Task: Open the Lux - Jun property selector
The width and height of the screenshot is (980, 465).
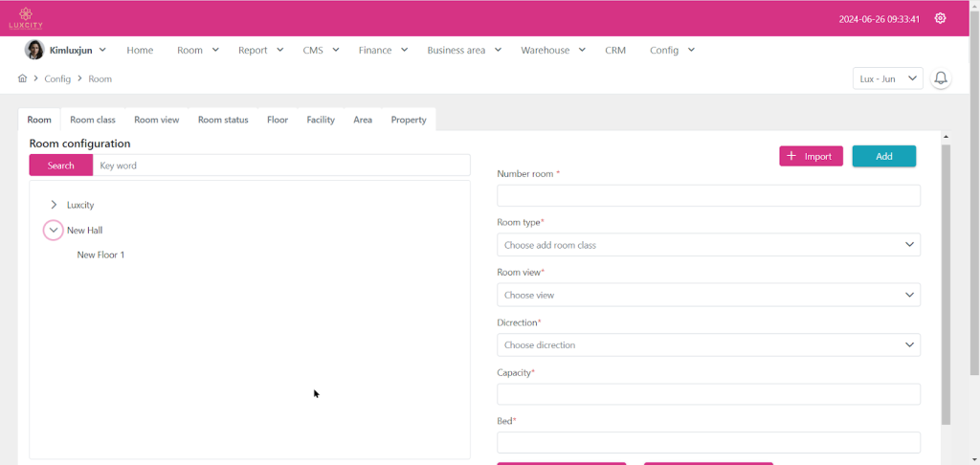Action: tap(887, 78)
